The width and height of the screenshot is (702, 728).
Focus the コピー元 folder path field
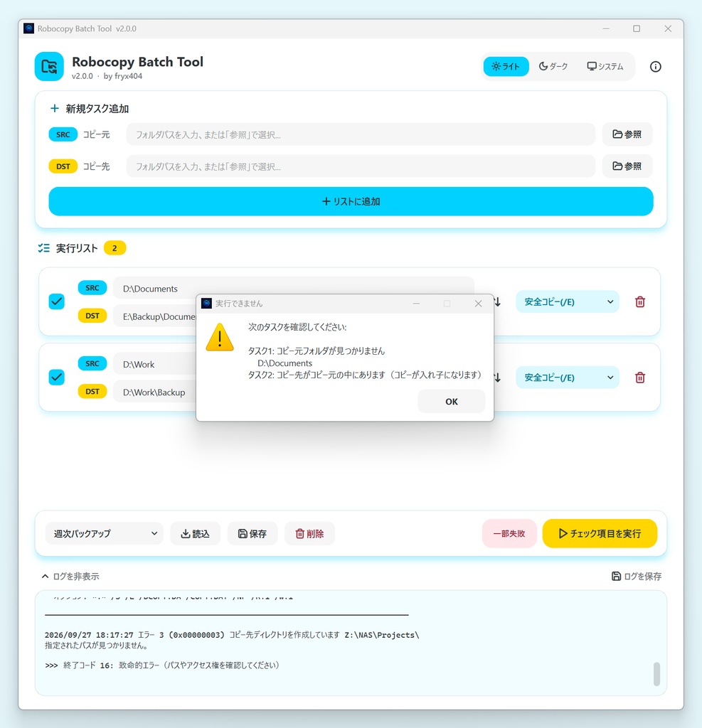[x=361, y=134]
